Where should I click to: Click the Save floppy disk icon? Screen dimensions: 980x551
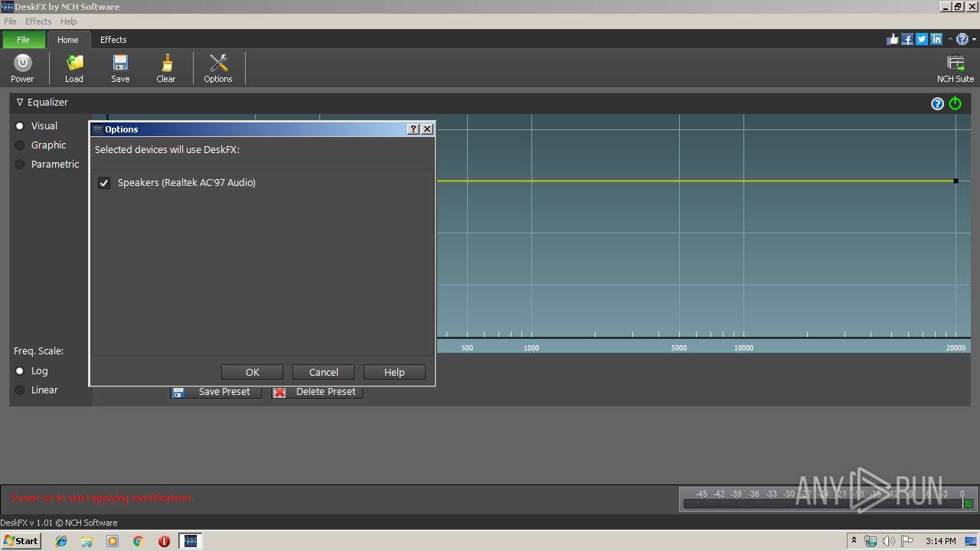pyautogui.click(x=120, y=63)
